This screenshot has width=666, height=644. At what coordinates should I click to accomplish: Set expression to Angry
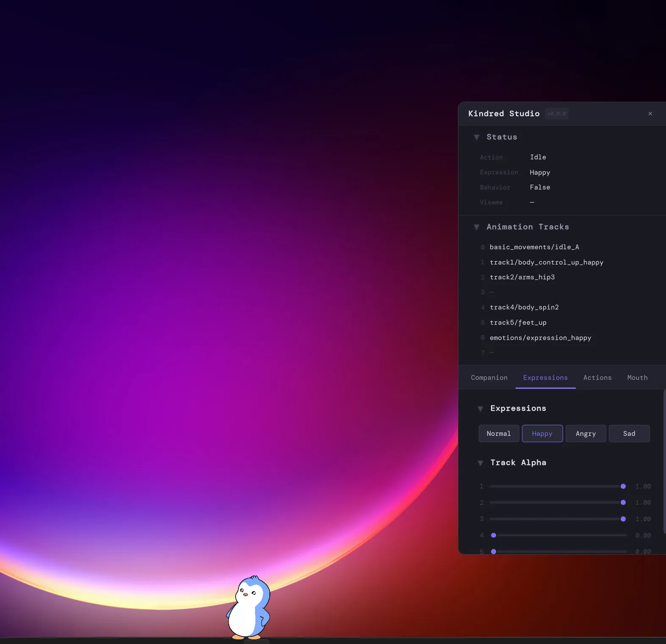(x=586, y=434)
